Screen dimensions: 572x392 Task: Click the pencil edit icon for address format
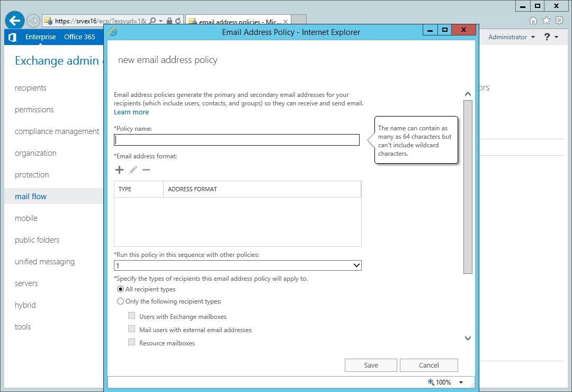pos(133,170)
